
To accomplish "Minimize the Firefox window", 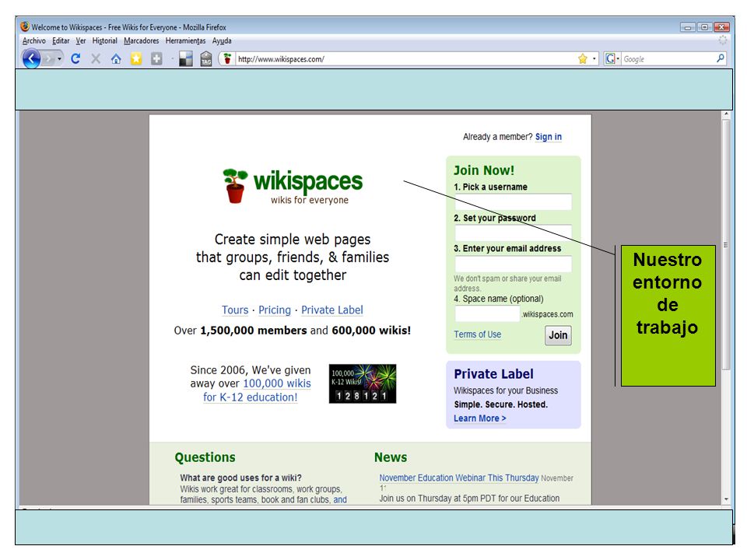I will [687, 27].
